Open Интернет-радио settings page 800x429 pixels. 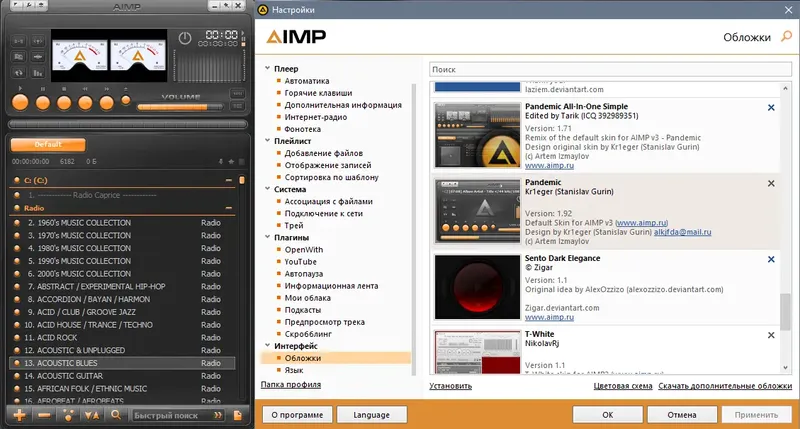tap(316, 117)
